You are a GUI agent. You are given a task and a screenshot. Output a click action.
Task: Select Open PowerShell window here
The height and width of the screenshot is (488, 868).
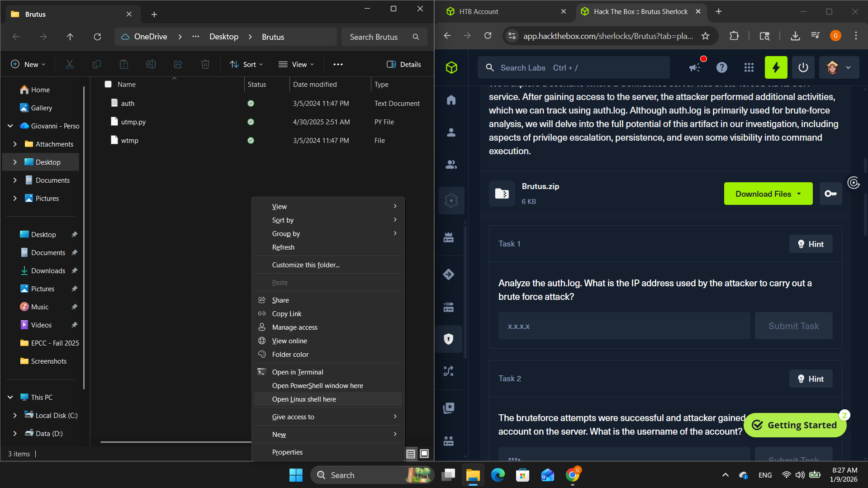click(328, 385)
